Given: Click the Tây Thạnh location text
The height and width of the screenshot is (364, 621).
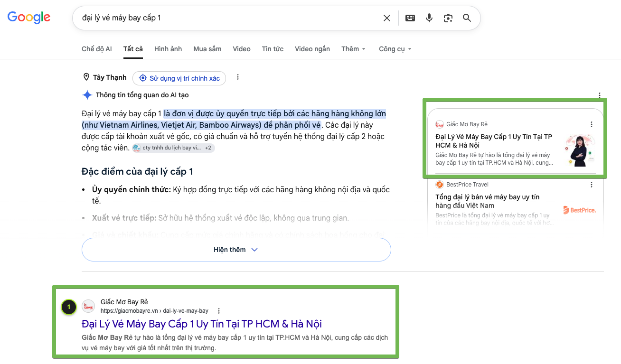Looking at the screenshot, I should click(x=110, y=77).
